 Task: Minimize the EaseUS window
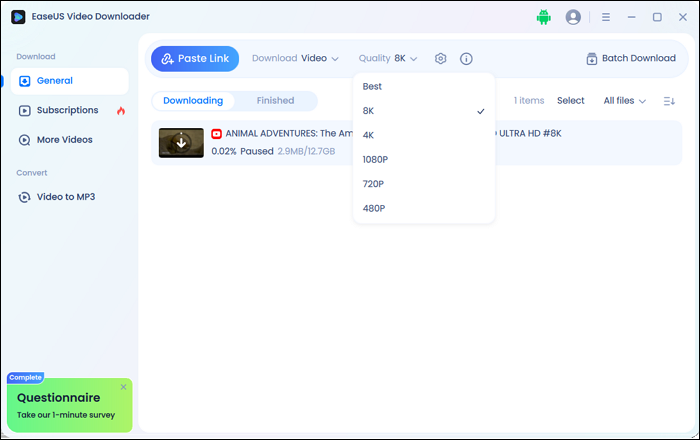[x=631, y=17]
